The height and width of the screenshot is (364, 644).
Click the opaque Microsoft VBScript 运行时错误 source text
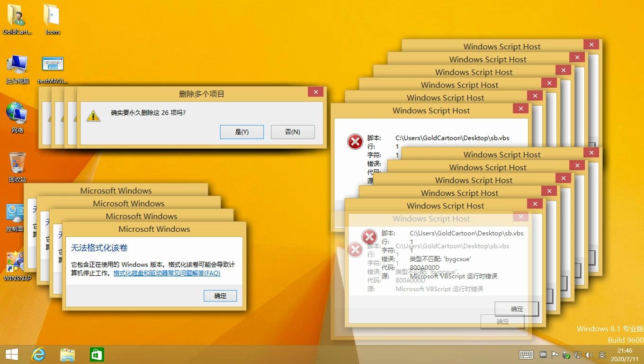coord(453,276)
